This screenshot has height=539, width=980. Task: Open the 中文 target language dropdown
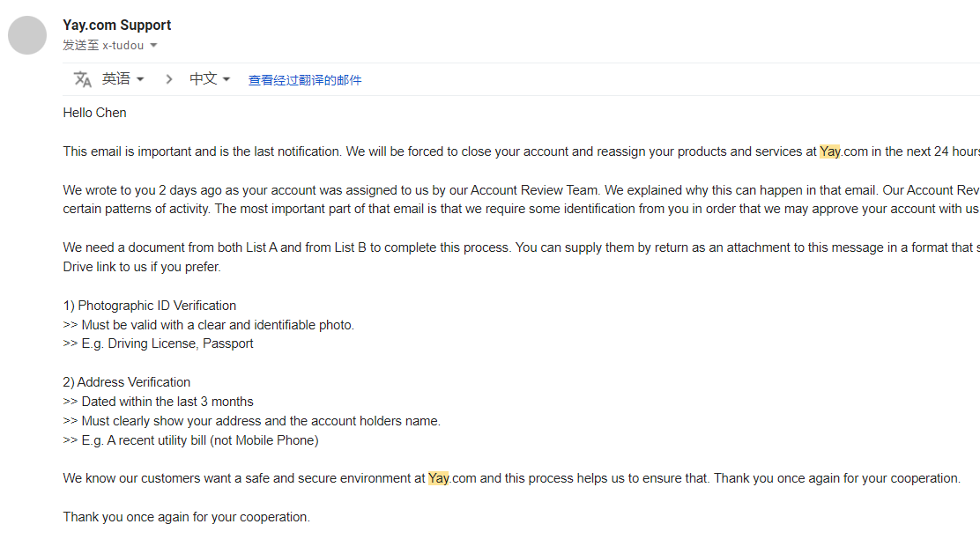[x=210, y=79]
